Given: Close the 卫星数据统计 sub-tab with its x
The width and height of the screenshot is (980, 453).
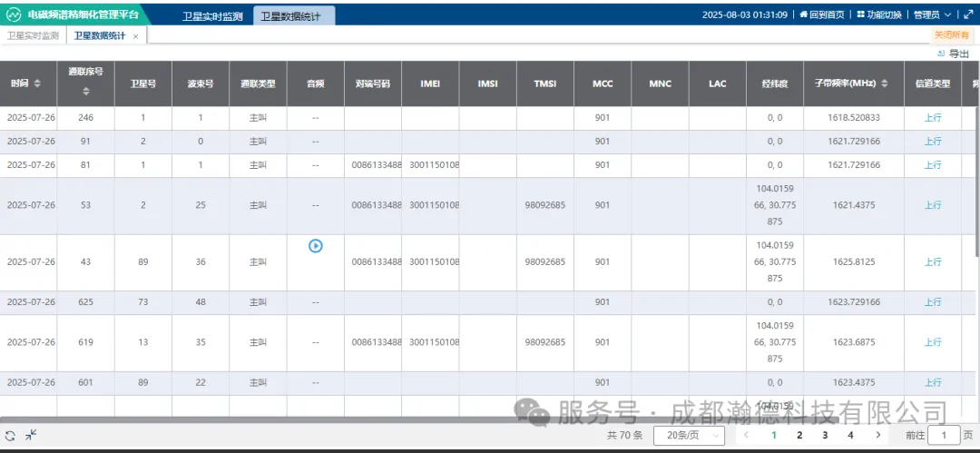Looking at the screenshot, I should [135, 36].
